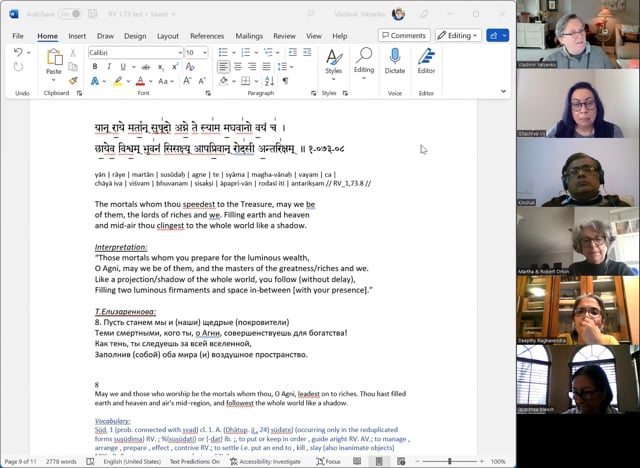Open the Layout tab

coord(168,36)
